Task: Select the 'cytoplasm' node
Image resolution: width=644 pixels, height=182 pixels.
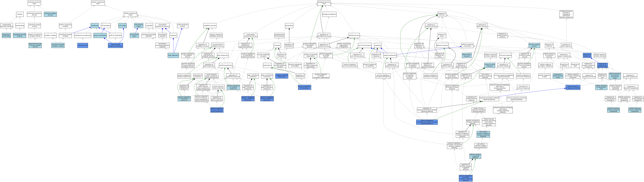Action: [173, 35]
